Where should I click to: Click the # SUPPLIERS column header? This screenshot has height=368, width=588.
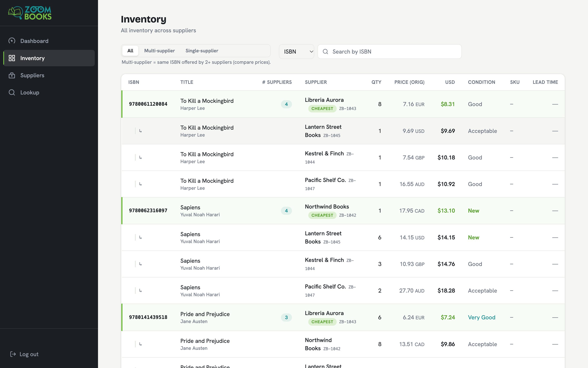pyautogui.click(x=277, y=82)
